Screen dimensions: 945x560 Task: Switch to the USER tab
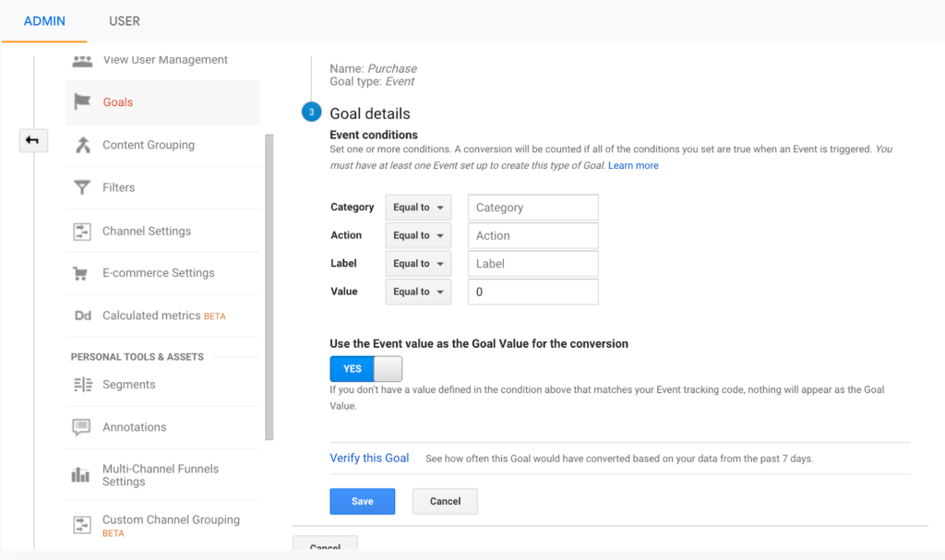click(x=124, y=20)
